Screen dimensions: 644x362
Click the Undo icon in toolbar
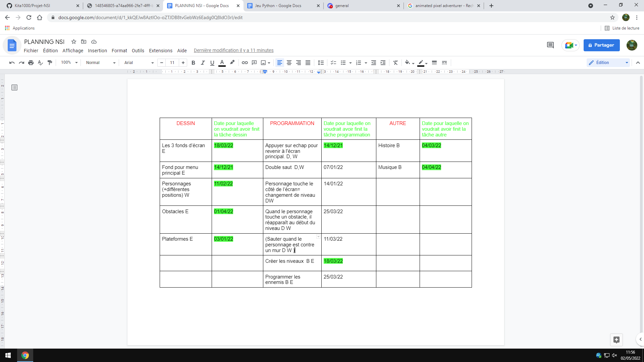click(11, 63)
